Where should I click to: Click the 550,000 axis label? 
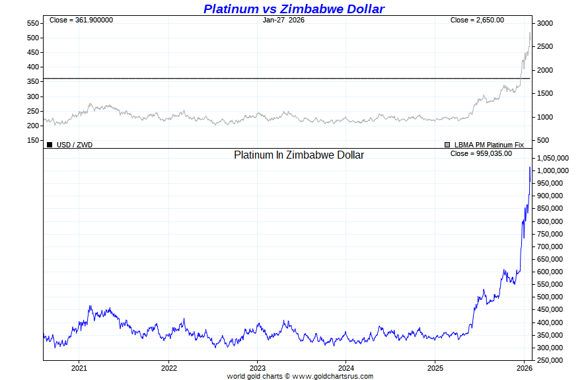pos(550,284)
